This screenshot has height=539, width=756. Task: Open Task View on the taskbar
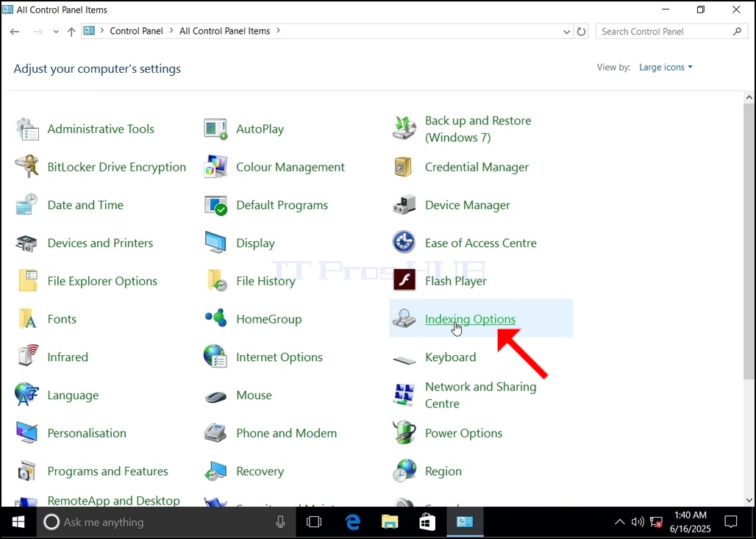[314, 521]
